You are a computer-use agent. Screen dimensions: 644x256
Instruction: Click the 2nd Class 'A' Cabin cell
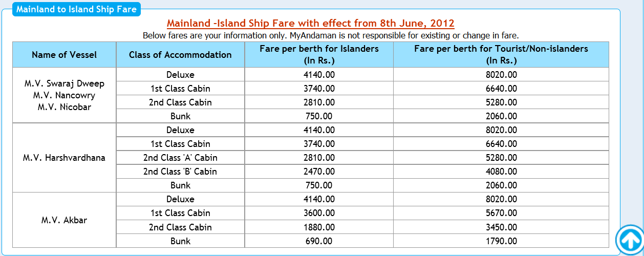(x=180, y=158)
